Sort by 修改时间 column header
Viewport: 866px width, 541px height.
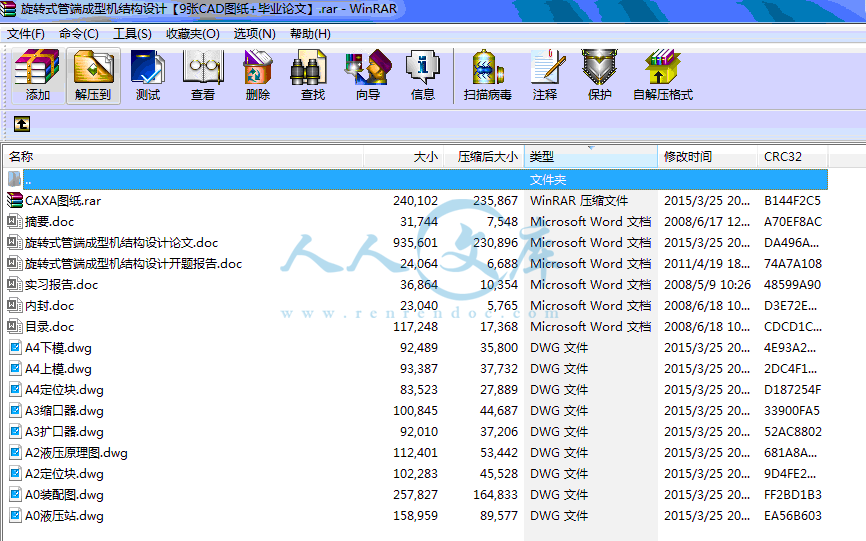708,157
